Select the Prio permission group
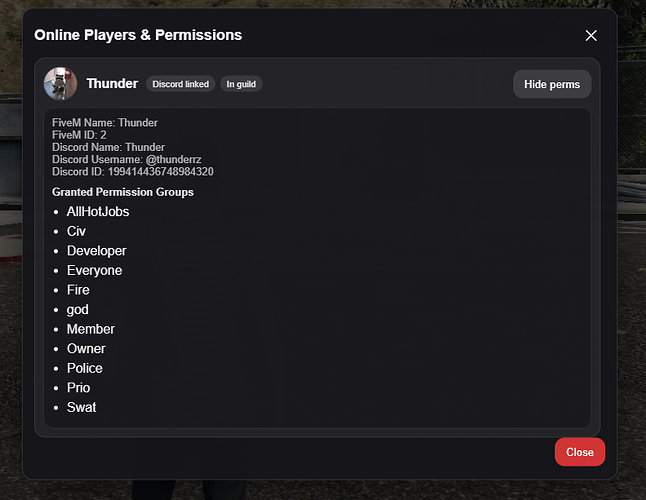 pyautogui.click(x=78, y=388)
